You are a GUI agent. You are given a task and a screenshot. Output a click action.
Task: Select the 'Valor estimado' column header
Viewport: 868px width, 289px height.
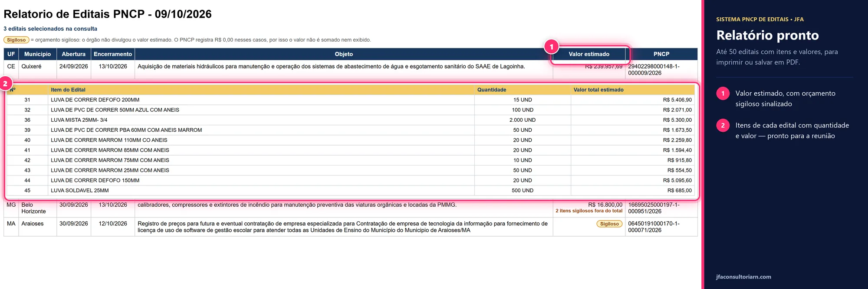tap(589, 54)
